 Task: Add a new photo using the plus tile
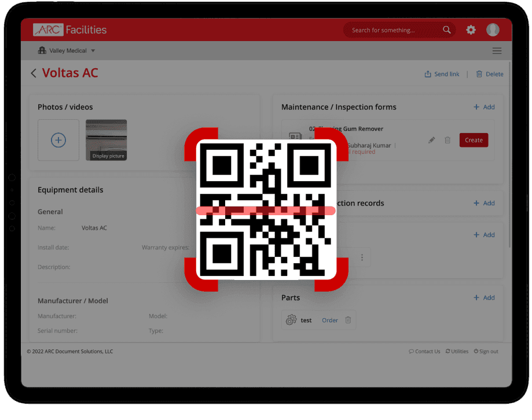(58, 139)
